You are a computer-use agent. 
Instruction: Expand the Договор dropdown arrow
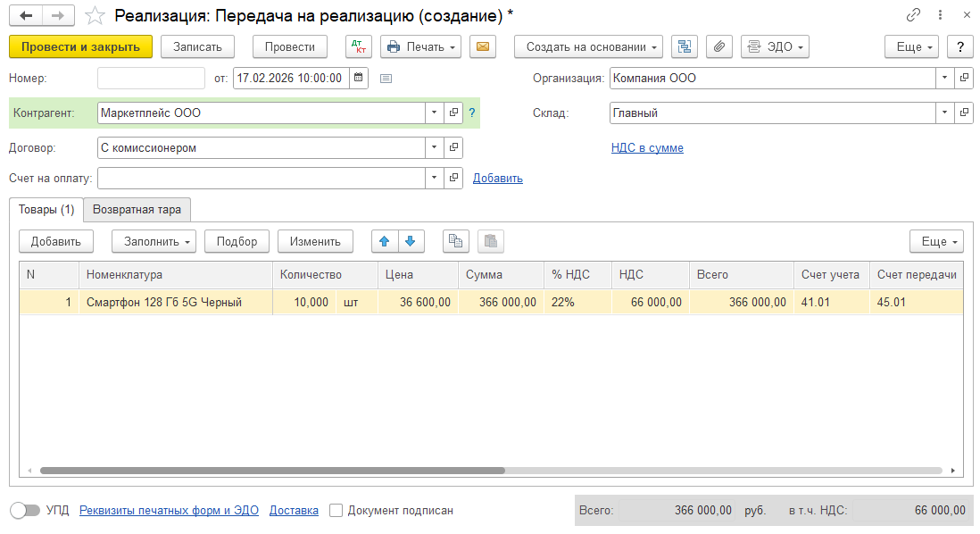[x=435, y=148]
